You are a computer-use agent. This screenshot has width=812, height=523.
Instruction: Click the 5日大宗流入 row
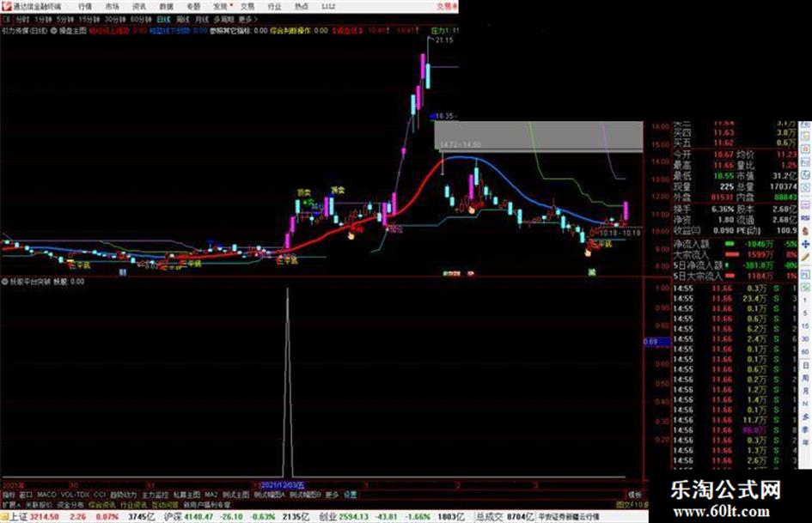(x=735, y=276)
